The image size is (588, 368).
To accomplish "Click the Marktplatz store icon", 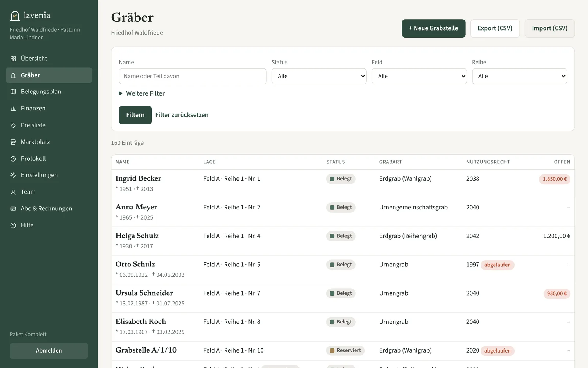I will coord(13,142).
